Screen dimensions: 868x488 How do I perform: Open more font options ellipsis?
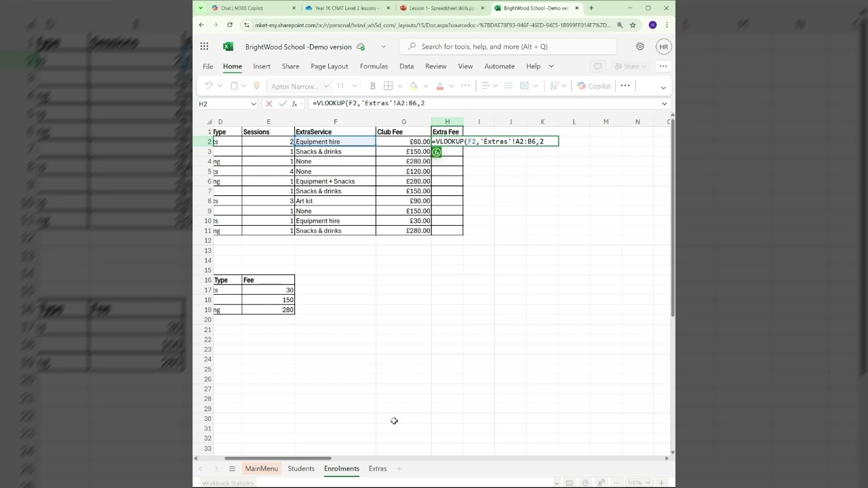click(x=465, y=86)
